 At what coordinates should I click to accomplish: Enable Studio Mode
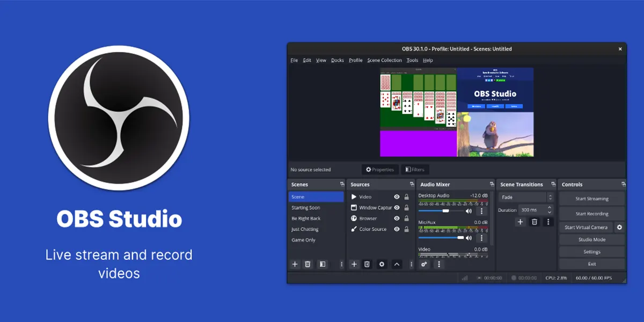[x=592, y=239]
